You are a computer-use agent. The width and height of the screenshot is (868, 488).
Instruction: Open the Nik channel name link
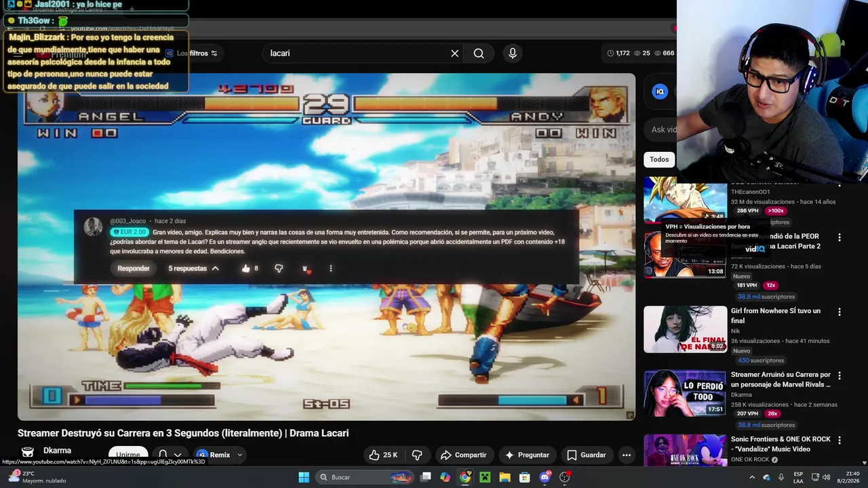pyautogui.click(x=735, y=331)
